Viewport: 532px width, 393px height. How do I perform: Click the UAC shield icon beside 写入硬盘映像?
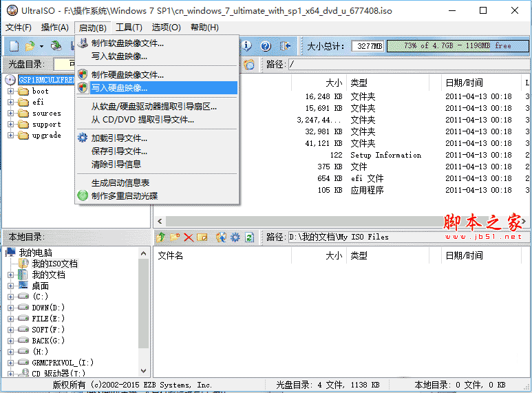coord(83,87)
